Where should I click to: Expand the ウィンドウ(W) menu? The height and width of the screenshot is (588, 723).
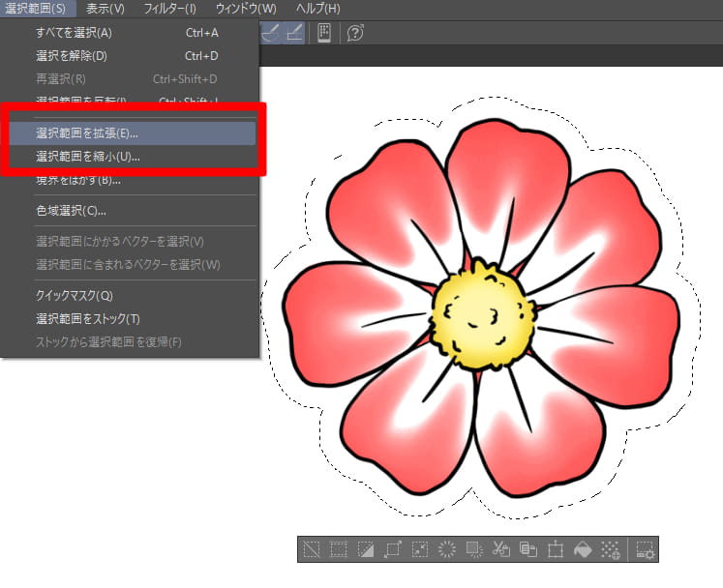(245, 9)
